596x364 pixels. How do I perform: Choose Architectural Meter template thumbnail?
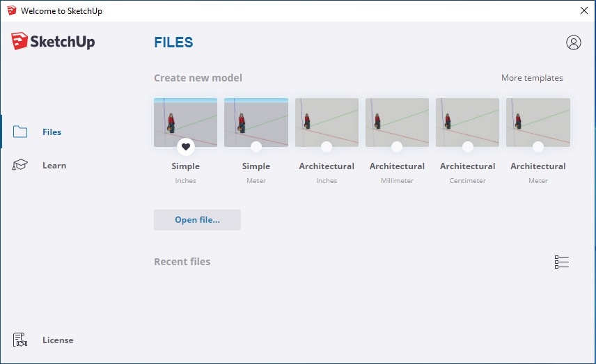coord(538,122)
